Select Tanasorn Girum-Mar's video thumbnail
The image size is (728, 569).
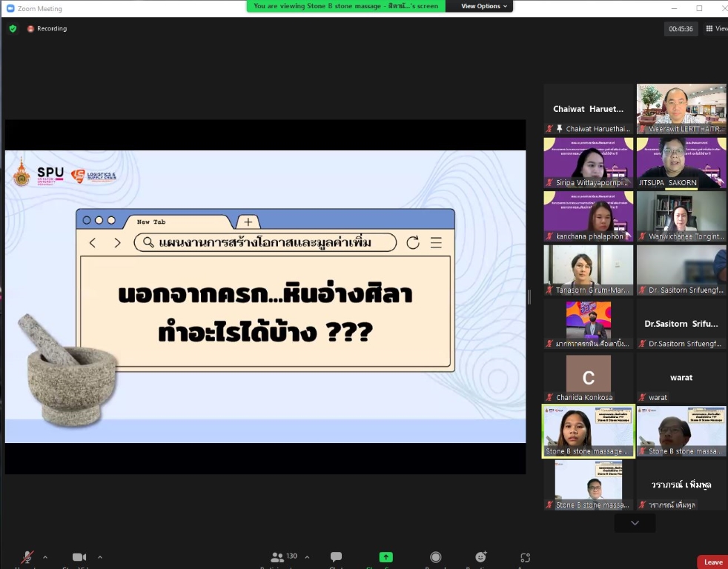pyautogui.click(x=588, y=270)
